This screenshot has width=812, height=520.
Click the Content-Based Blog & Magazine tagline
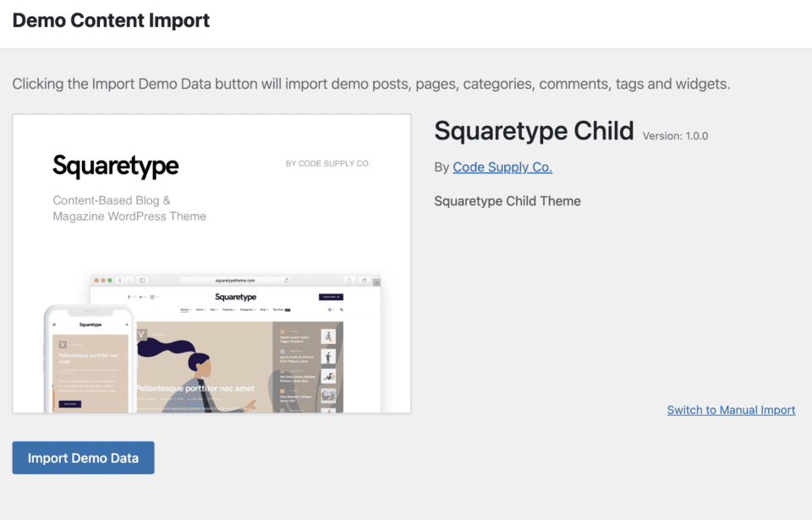(129, 208)
